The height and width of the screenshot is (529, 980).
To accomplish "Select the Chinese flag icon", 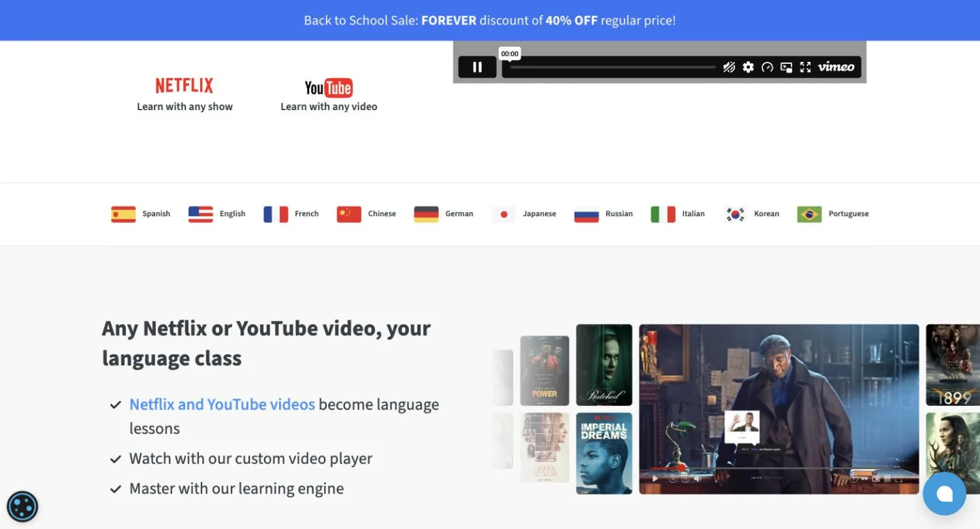I will pyautogui.click(x=349, y=214).
